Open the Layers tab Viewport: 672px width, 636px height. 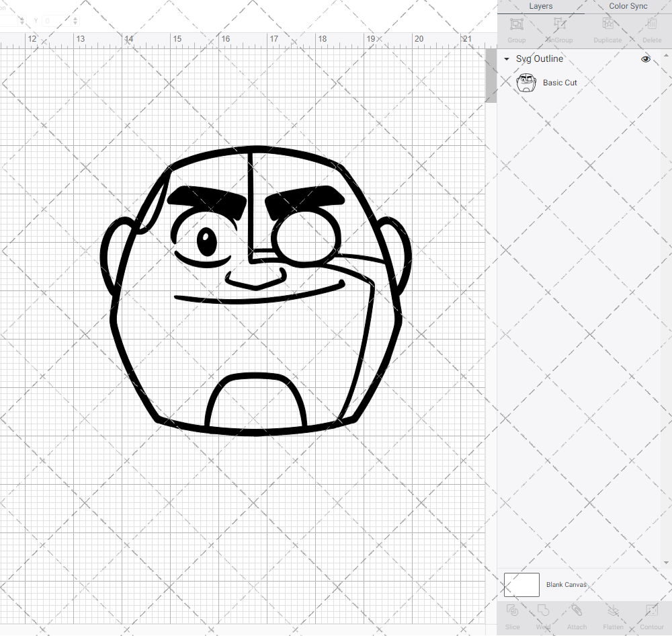tap(540, 6)
